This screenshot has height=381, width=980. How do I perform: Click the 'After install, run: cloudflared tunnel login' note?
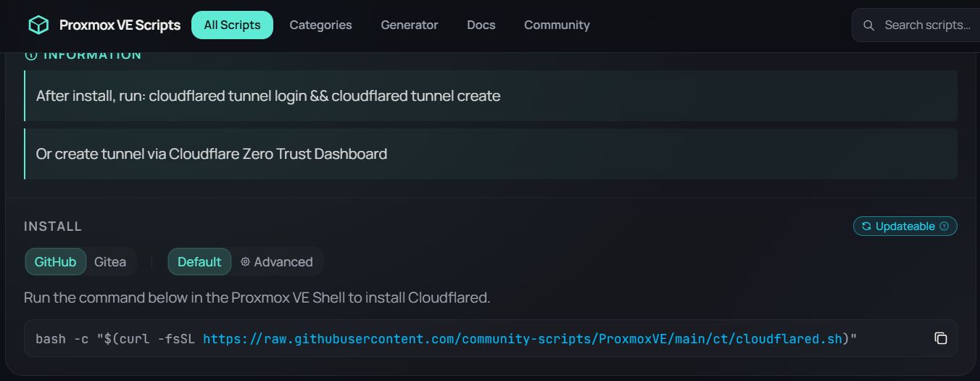tap(491, 96)
